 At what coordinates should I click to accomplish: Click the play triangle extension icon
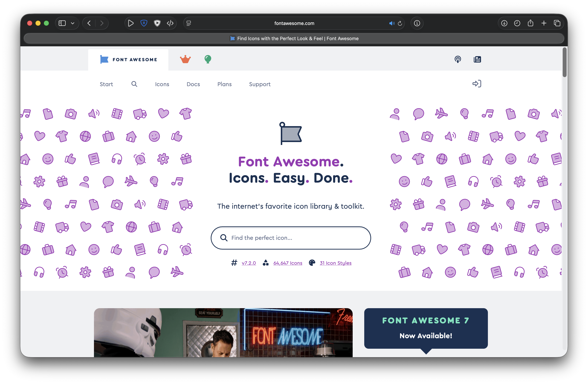coord(131,23)
